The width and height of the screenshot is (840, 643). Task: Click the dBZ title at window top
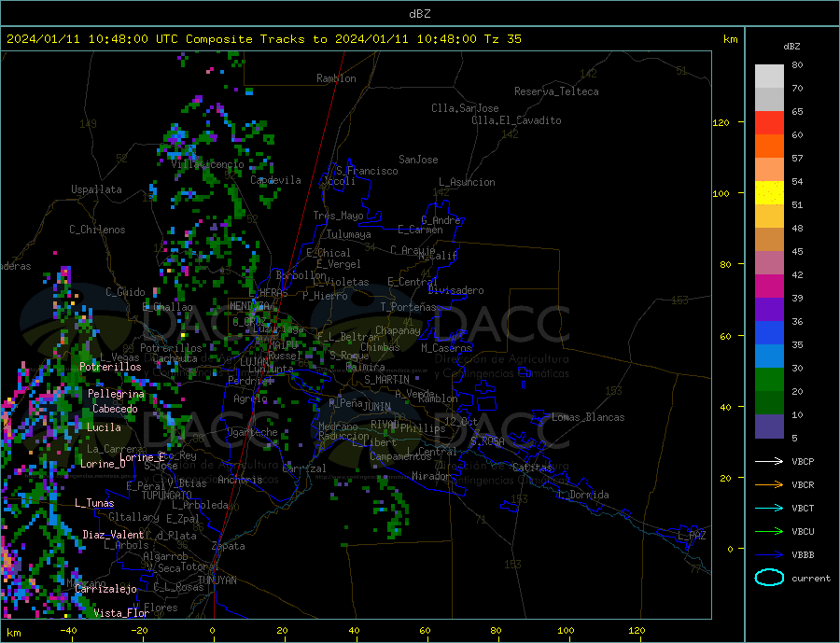[419, 14]
